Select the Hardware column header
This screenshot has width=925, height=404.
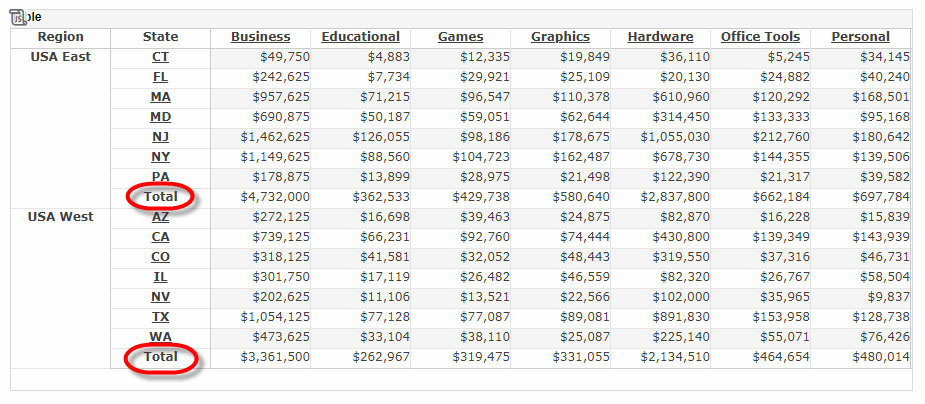click(x=660, y=37)
